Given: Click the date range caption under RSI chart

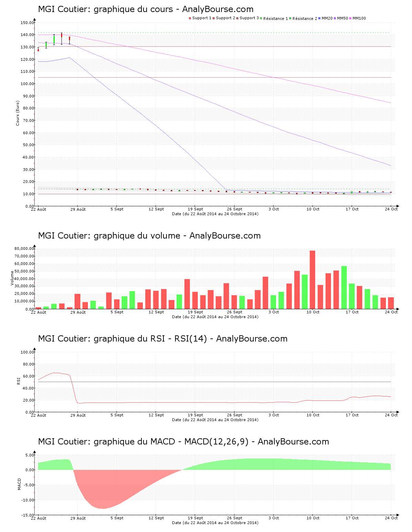Looking at the screenshot, I should coord(215,420).
